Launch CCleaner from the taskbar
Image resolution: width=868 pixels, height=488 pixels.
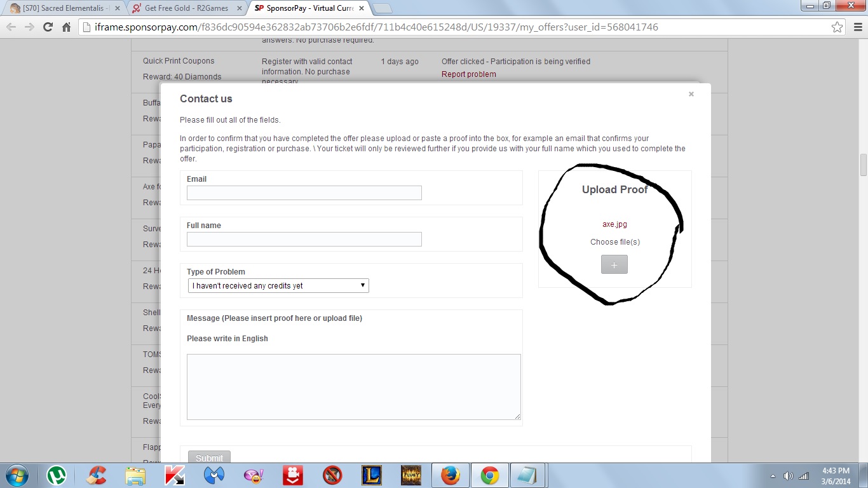click(x=97, y=475)
